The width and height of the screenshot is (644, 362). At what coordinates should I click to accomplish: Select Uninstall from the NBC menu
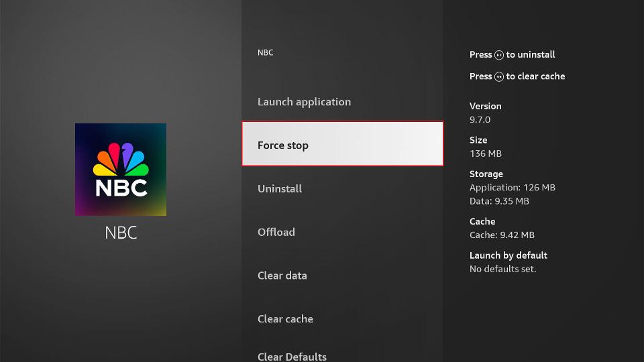[343, 189]
